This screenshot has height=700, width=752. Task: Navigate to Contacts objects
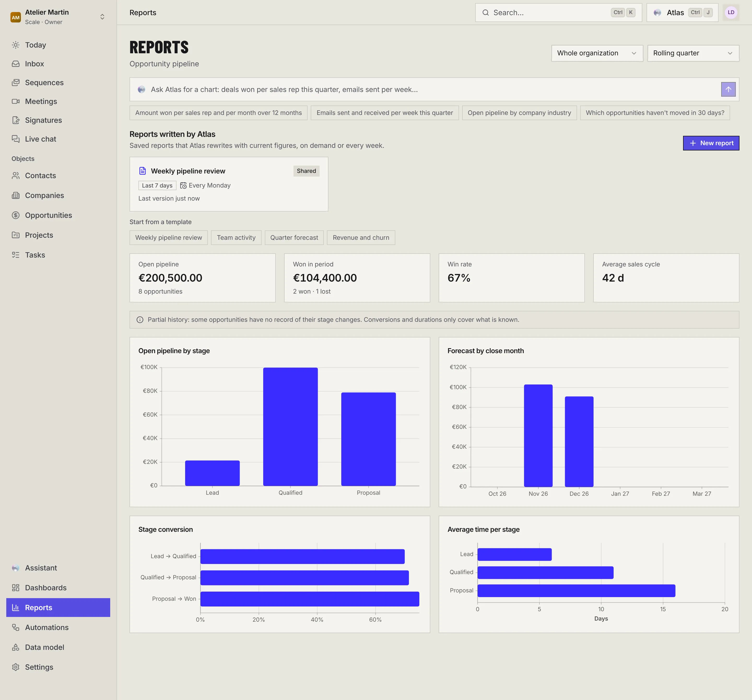pyautogui.click(x=58, y=176)
